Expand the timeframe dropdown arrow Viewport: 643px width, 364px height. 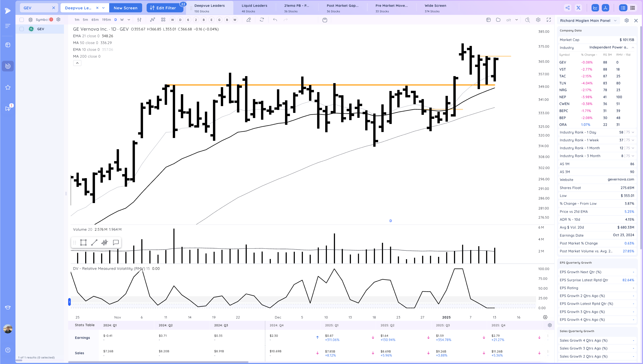[129, 20]
